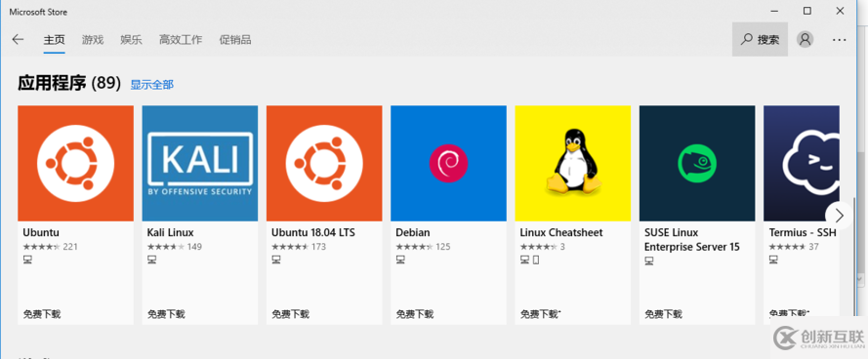Open the user account icon
The image size is (868, 359).
[x=805, y=39]
